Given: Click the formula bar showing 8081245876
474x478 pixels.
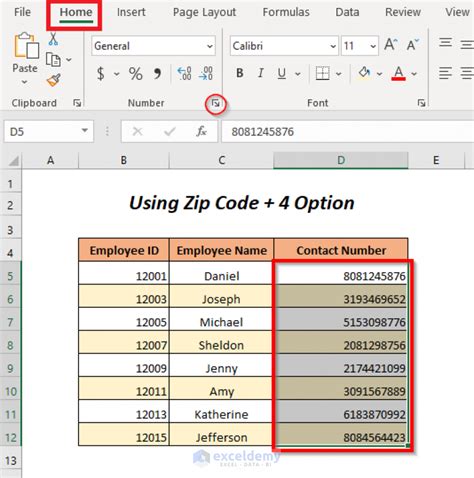Looking at the screenshot, I should [348, 132].
